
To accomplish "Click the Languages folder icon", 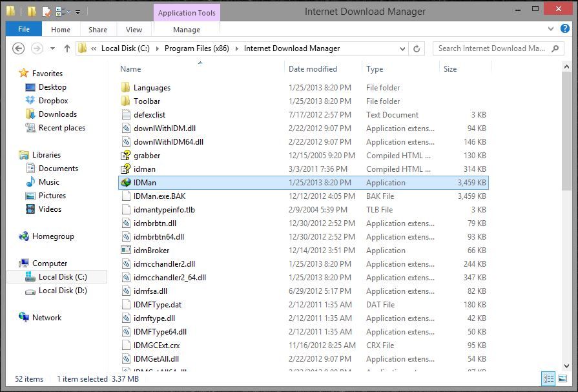I will point(125,87).
